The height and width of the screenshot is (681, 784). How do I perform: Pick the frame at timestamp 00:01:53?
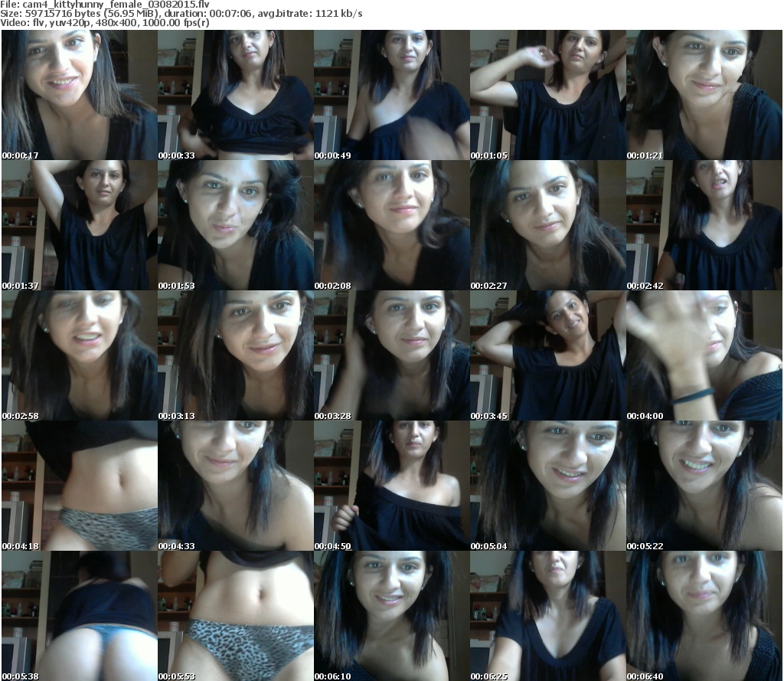pos(236,225)
